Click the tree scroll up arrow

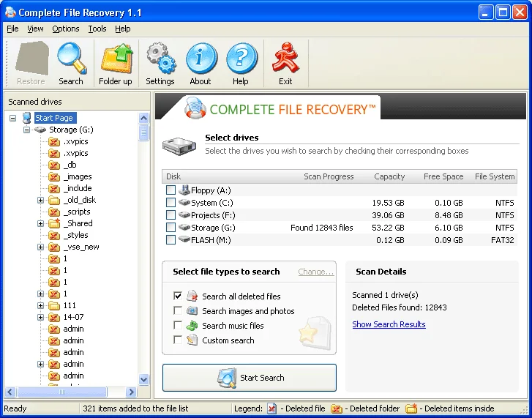(144, 118)
